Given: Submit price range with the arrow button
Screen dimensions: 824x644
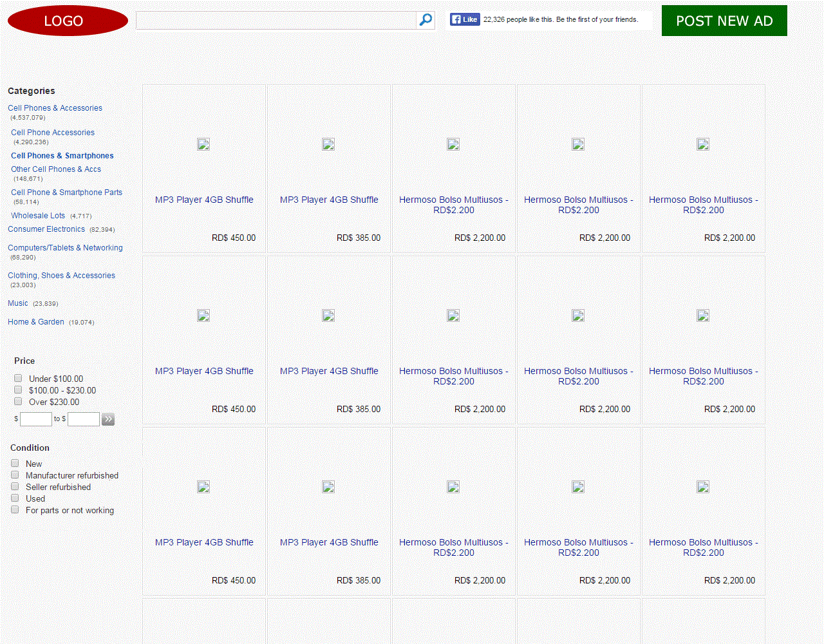Looking at the screenshot, I should click(108, 419).
